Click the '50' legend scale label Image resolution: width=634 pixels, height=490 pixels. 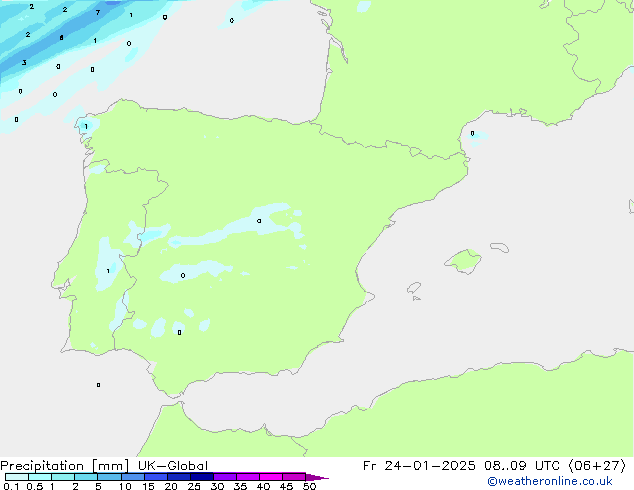[309, 486]
